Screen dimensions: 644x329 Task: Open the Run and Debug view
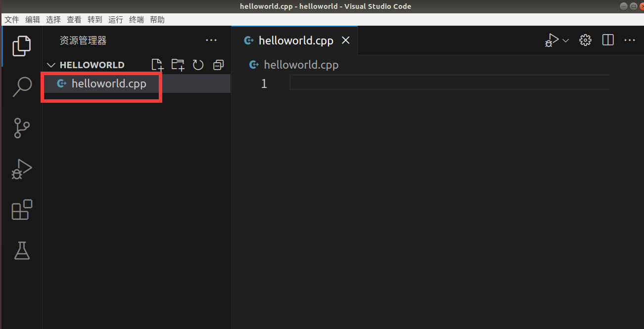[22, 169]
